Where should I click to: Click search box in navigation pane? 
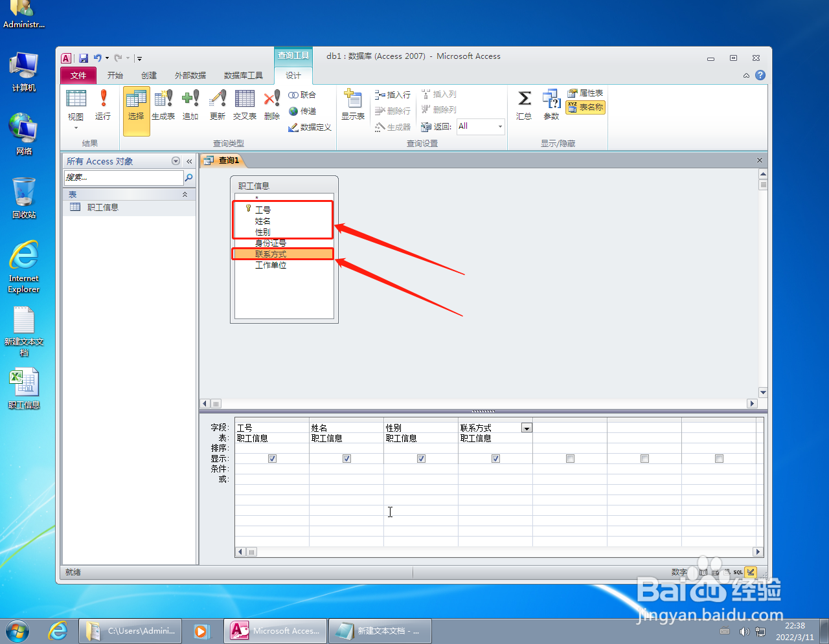point(124,177)
